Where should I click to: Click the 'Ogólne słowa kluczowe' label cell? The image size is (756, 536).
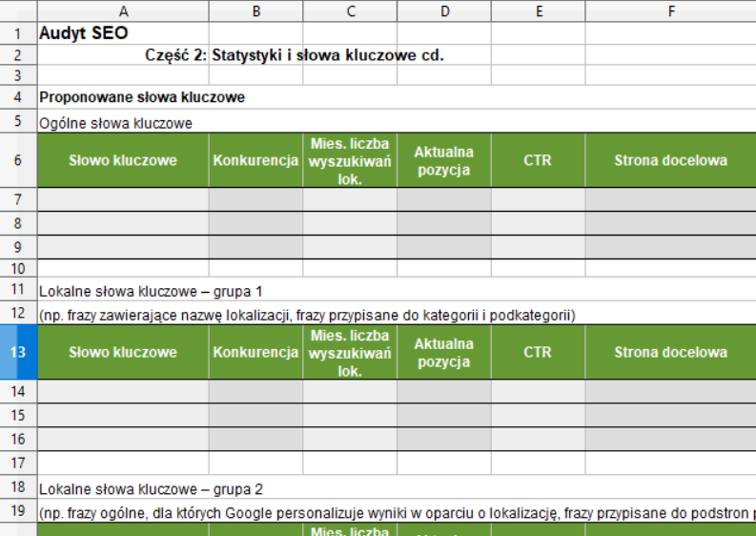tap(115, 122)
